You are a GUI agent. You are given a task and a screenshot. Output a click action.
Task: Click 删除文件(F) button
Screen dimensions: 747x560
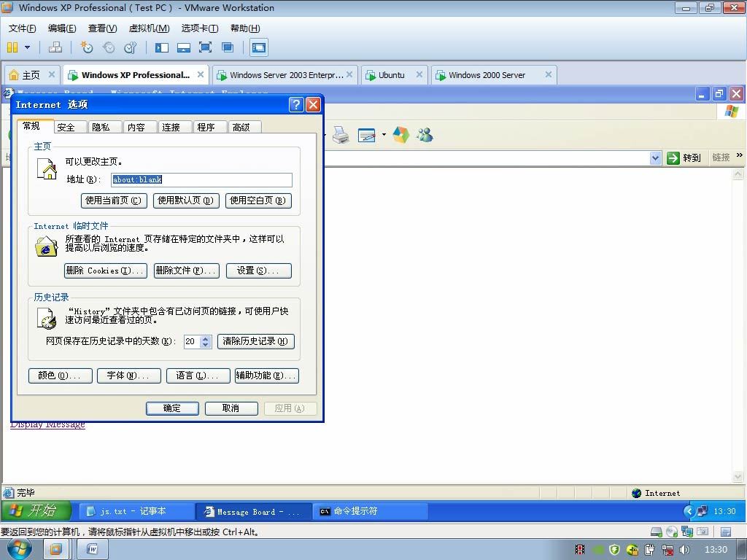186,271
